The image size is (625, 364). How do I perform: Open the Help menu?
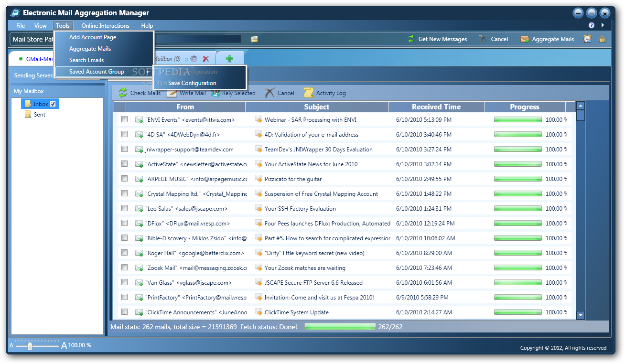click(x=147, y=26)
